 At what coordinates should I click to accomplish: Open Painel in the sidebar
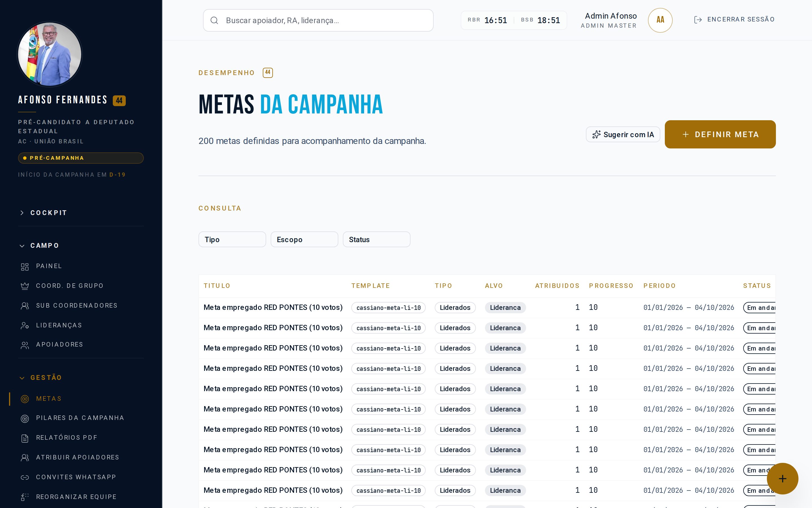tap(49, 266)
